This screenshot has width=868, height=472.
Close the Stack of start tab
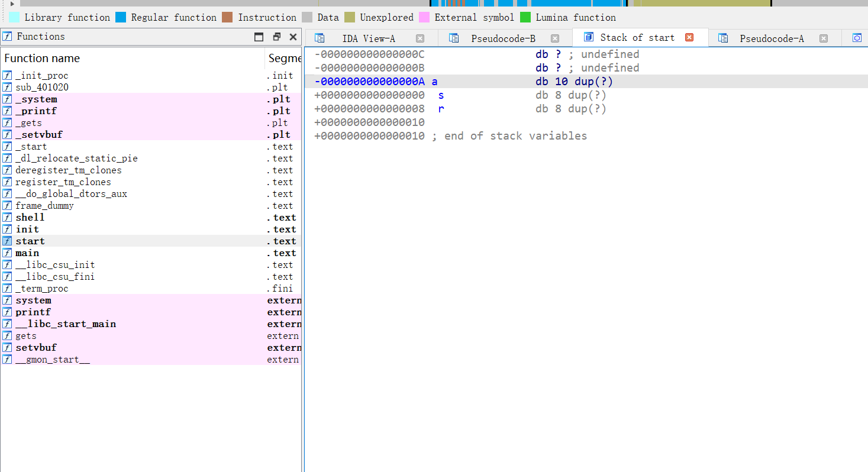(689, 37)
